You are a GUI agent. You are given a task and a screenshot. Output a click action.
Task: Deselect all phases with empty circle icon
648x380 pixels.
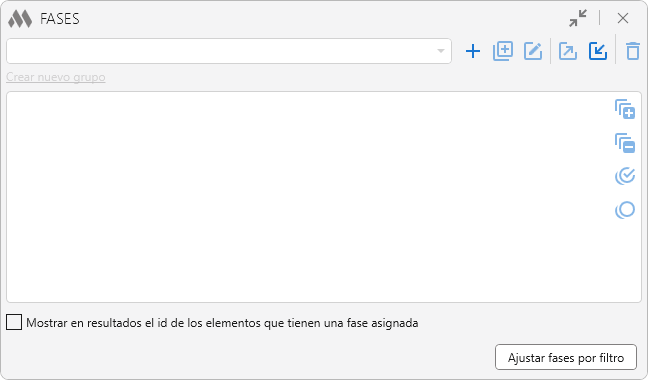pos(625,210)
